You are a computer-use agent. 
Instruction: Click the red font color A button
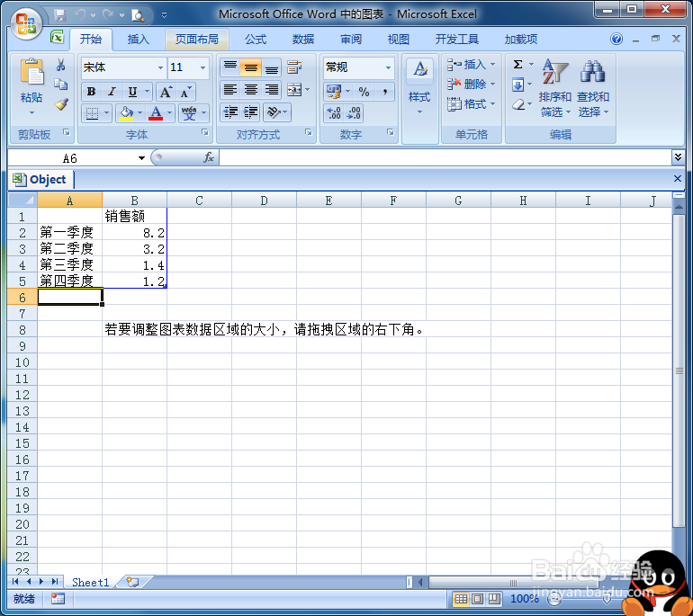coord(156,113)
